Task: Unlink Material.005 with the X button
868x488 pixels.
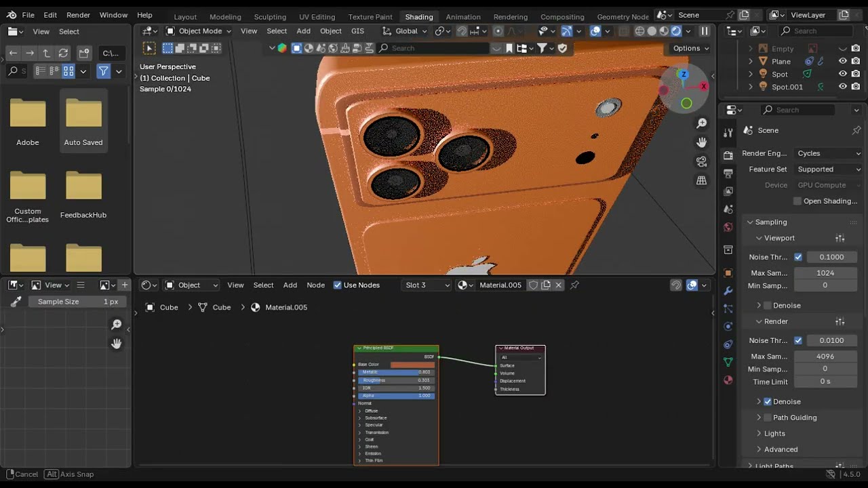Action: coord(558,285)
